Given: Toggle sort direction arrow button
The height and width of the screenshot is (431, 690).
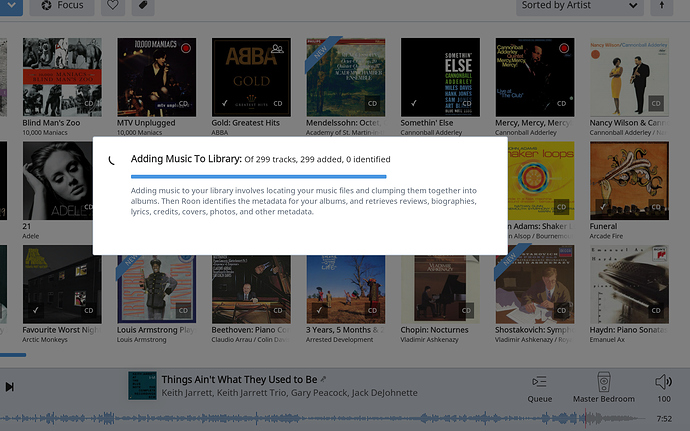Looking at the screenshot, I should [x=661, y=6].
